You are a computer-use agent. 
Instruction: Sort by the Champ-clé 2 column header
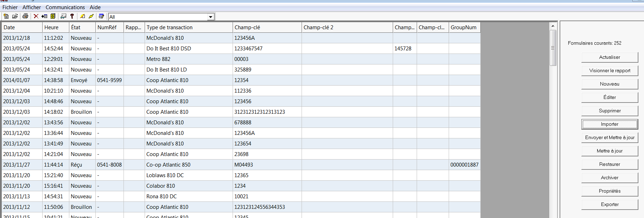(347, 27)
